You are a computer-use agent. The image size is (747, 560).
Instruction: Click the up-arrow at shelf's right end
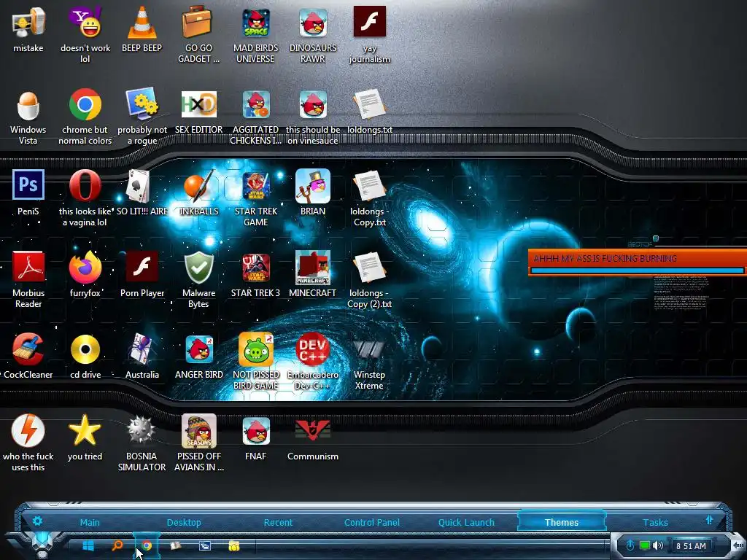(x=709, y=520)
